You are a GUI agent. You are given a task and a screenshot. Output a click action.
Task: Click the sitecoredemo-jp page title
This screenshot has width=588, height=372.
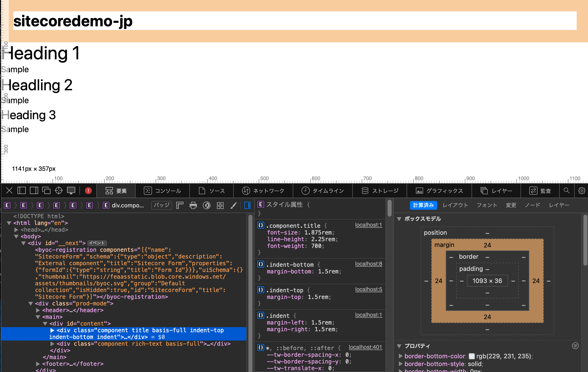pyautogui.click(x=73, y=21)
